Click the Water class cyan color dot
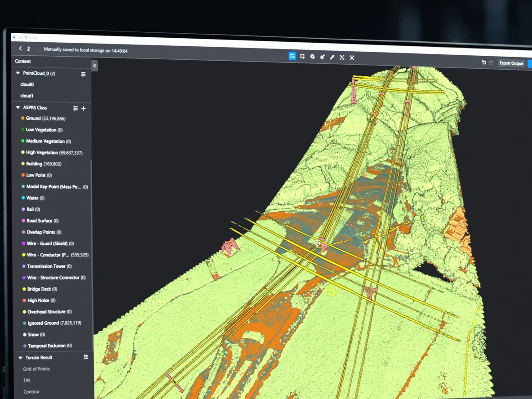 click(x=23, y=198)
